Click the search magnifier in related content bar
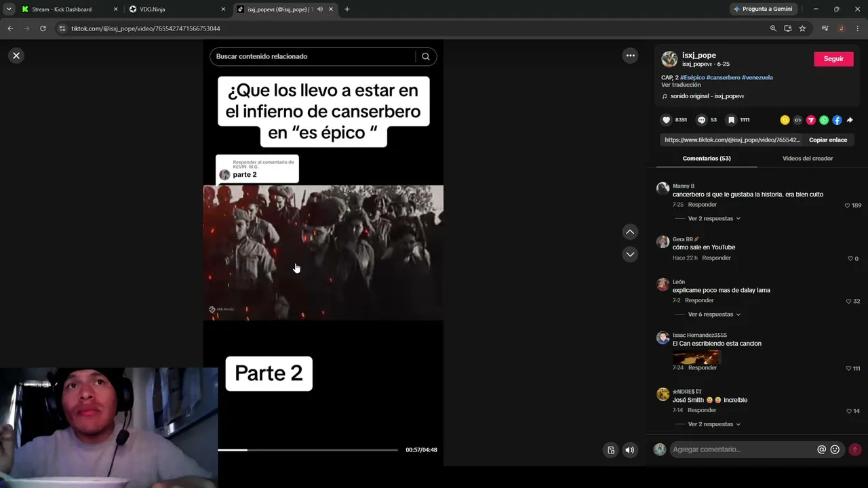868x488 pixels. pos(426,56)
